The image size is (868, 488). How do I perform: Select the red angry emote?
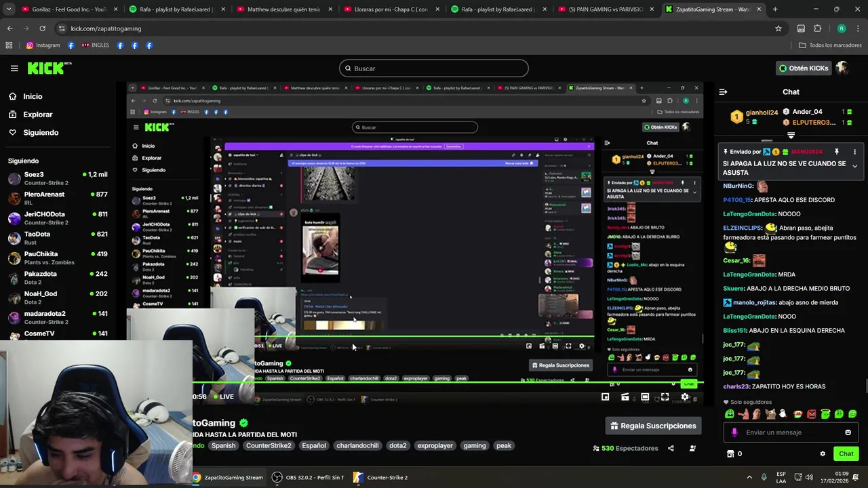[x=811, y=414]
